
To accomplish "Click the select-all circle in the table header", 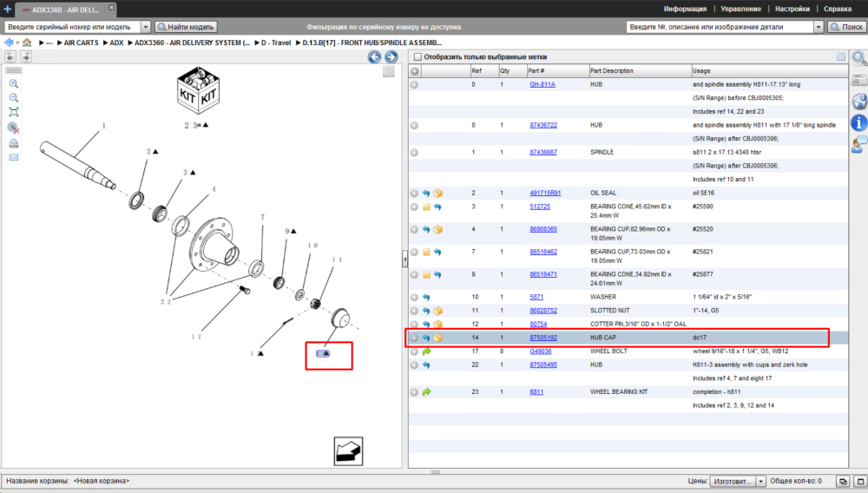I will pos(415,71).
